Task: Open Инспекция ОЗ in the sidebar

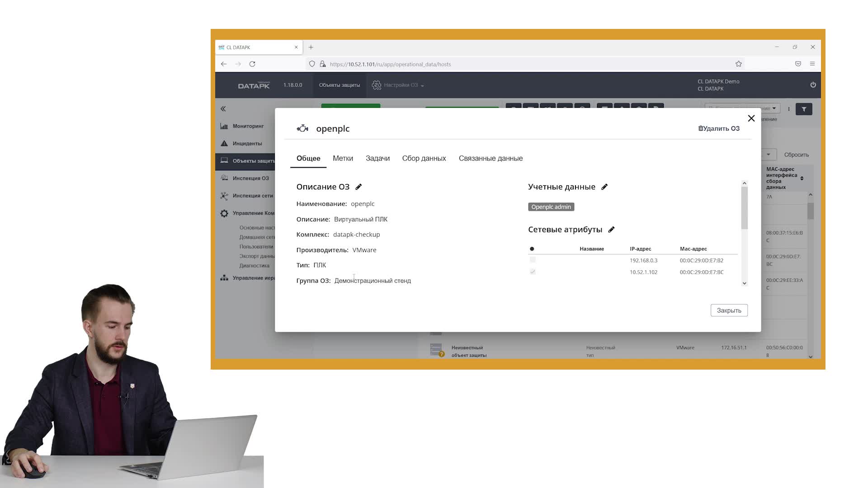Action: [245, 178]
